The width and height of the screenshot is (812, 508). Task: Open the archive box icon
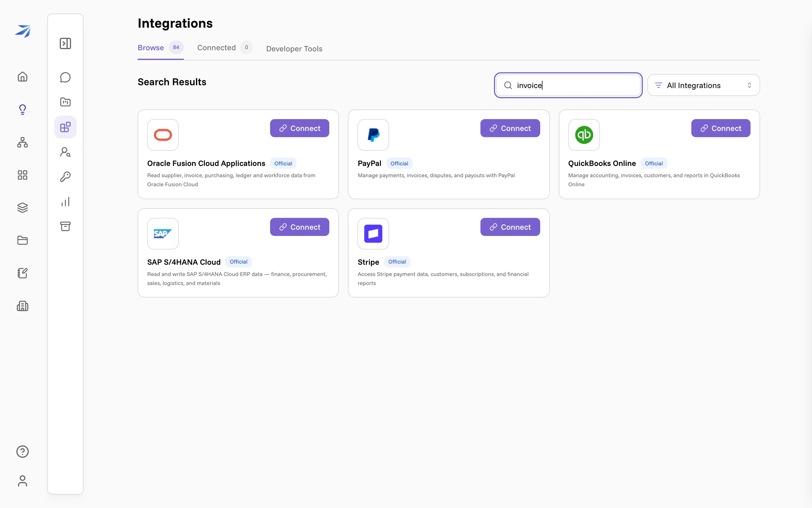[x=65, y=226]
